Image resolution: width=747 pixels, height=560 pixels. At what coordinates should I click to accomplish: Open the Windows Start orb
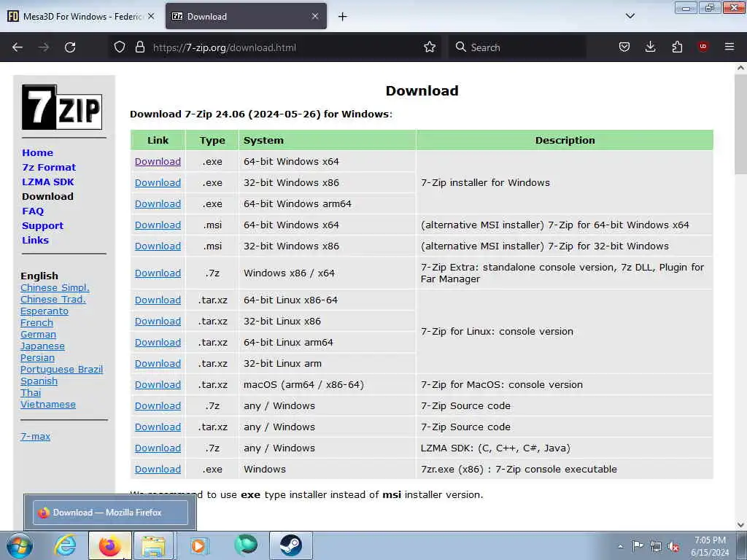coord(20,545)
